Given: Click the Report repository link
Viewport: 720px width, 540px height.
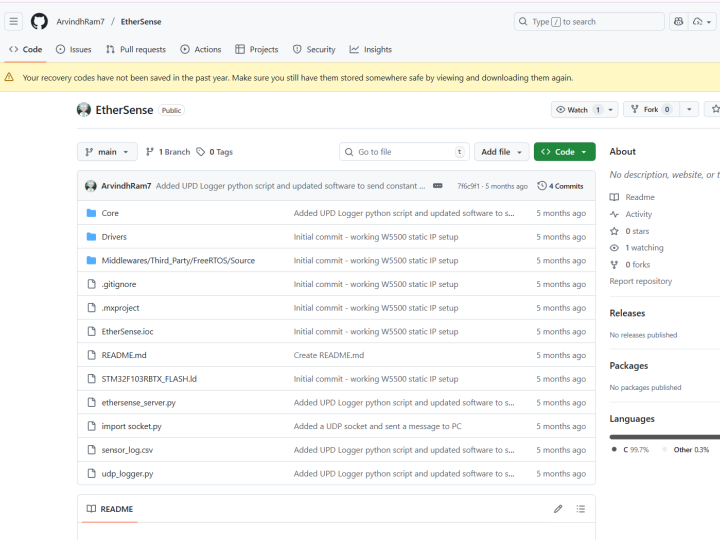Looking at the screenshot, I should (641, 282).
